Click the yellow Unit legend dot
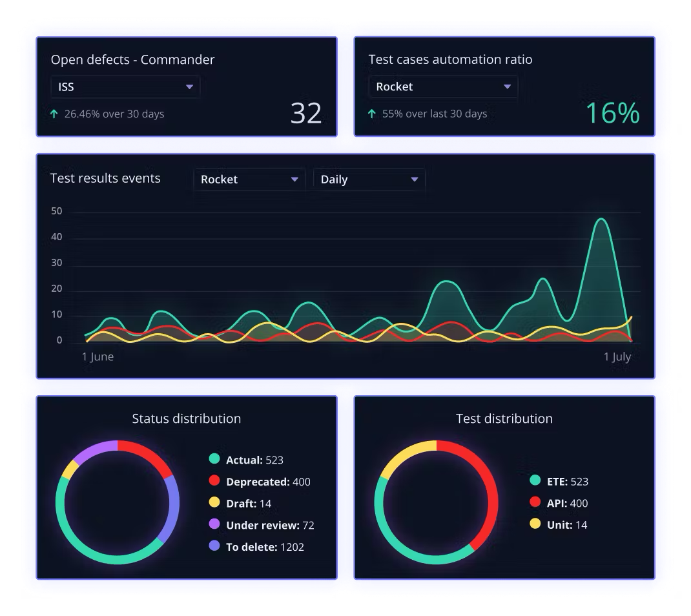 pyautogui.click(x=535, y=524)
